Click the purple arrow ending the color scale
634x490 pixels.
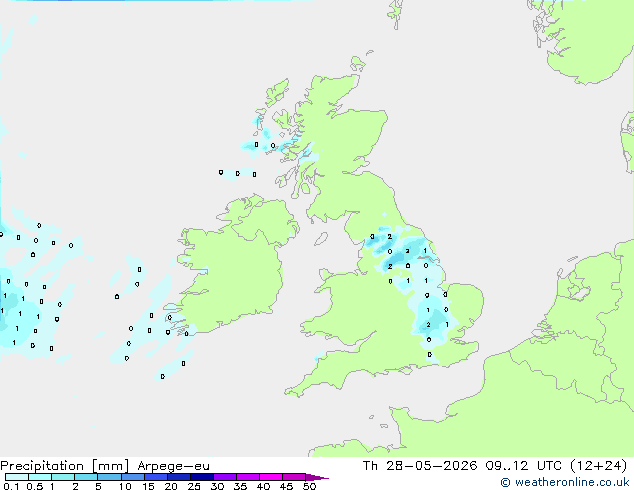tap(317, 477)
